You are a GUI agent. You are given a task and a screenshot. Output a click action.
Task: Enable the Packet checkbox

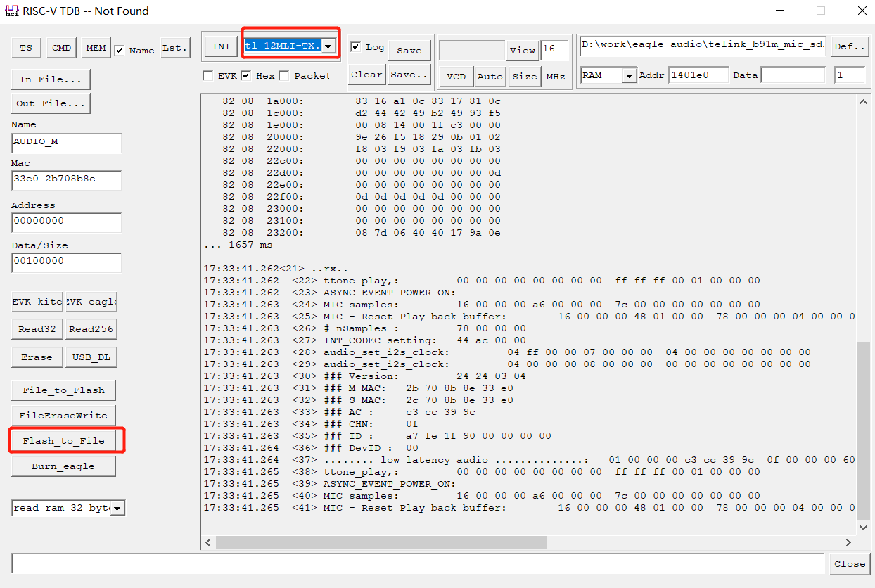(283, 75)
